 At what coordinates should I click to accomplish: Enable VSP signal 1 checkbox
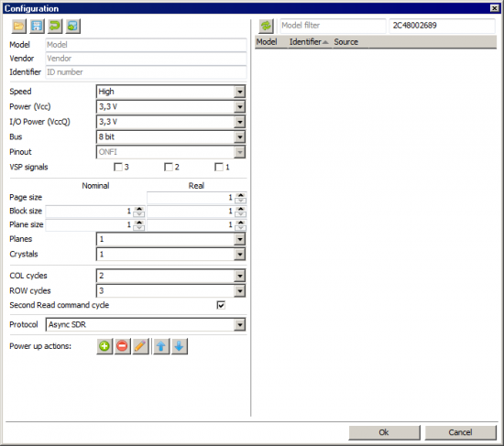coord(219,167)
